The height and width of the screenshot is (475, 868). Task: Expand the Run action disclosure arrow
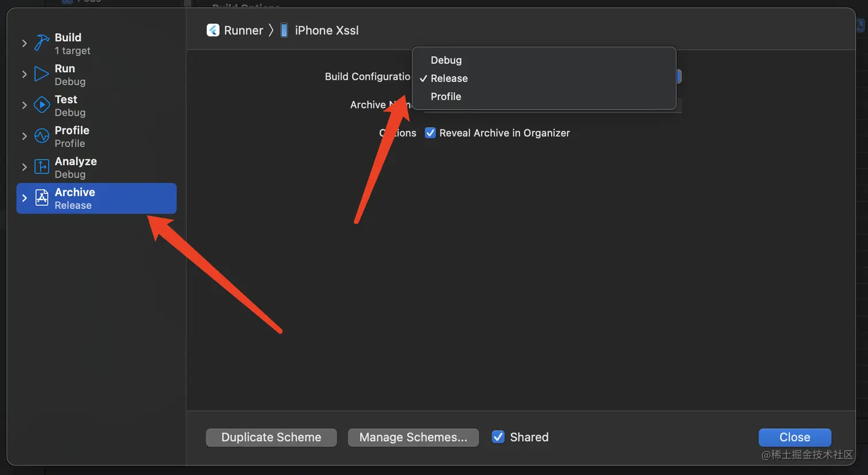(x=24, y=75)
